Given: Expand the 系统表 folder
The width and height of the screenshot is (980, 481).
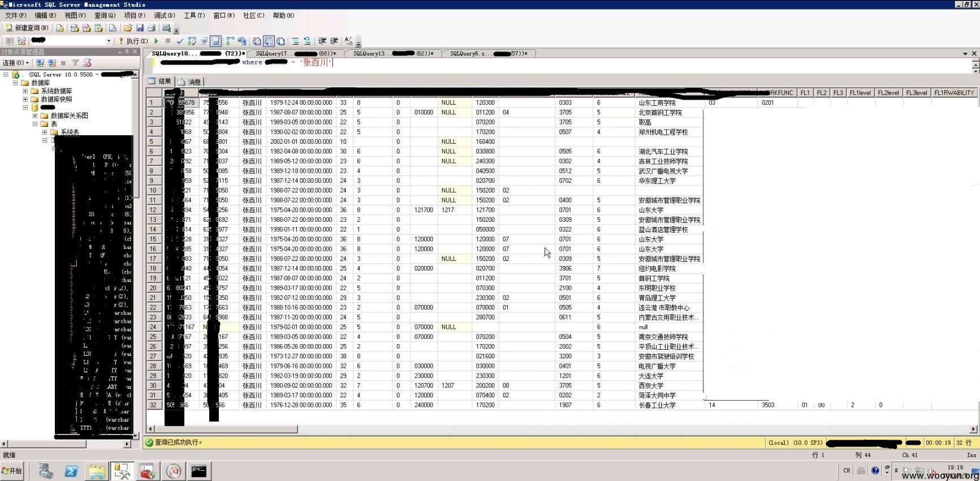Looking at the screenshot, I should coord(45,132).
